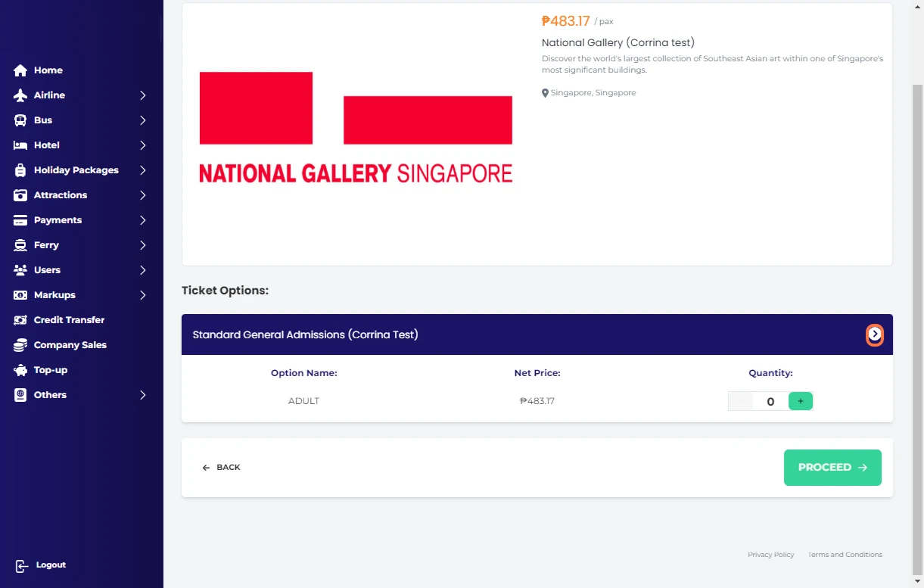The image size is (924, 588).
Task: Click the ADULT quantity input field
Action: click(x=770, y=402)
